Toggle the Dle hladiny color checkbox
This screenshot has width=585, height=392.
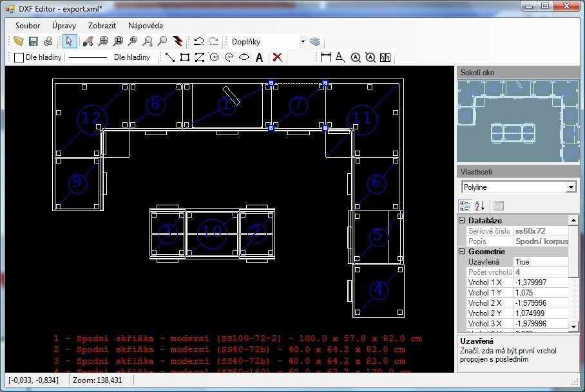tap(17, 57)
